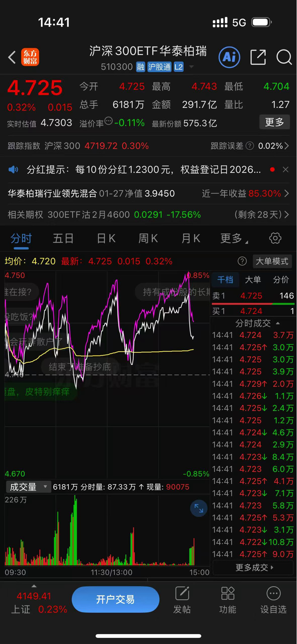Switch to the 大单 tab

point(253,280)
